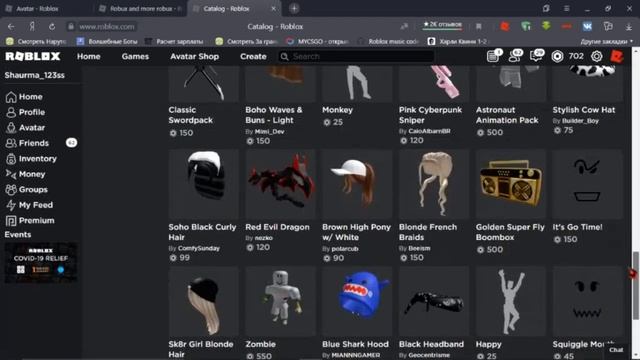Open the Chat button at bottom right
The width and height of the screenshot is (640, 360).
tap(616, 350)
